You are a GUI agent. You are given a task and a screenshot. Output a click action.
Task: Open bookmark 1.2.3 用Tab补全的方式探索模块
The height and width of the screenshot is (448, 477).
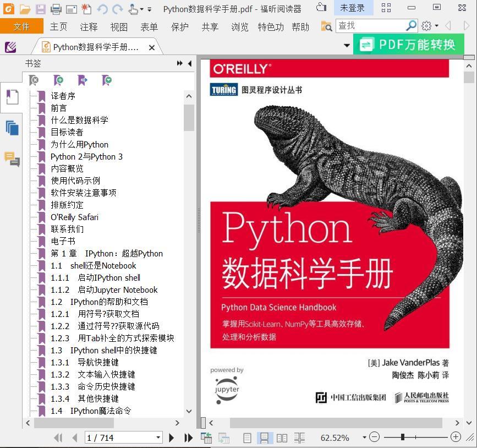coord(113,338)
